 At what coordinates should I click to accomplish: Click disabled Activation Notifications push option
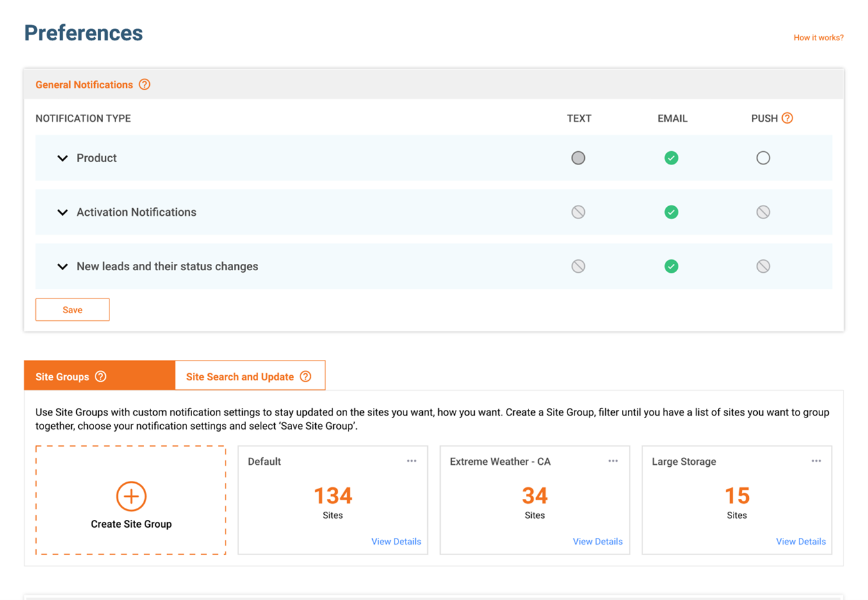click(x=763, y=212)
